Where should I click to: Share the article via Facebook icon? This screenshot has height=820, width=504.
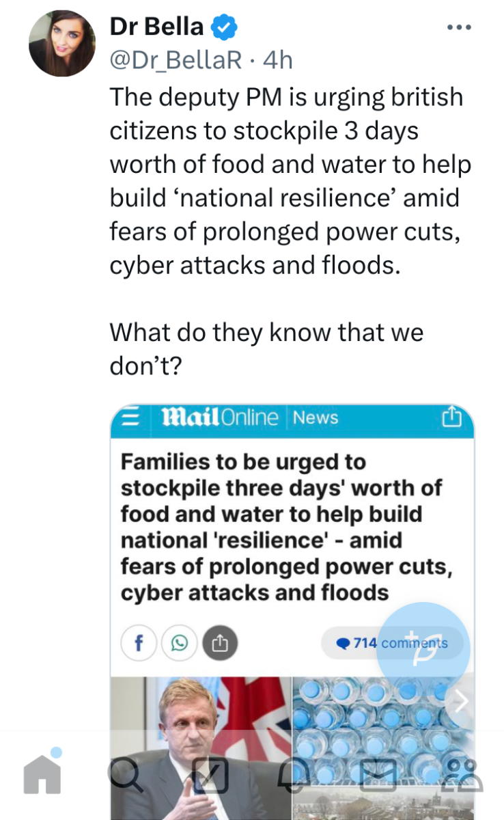pyautogui.click(x=139, y=642)
